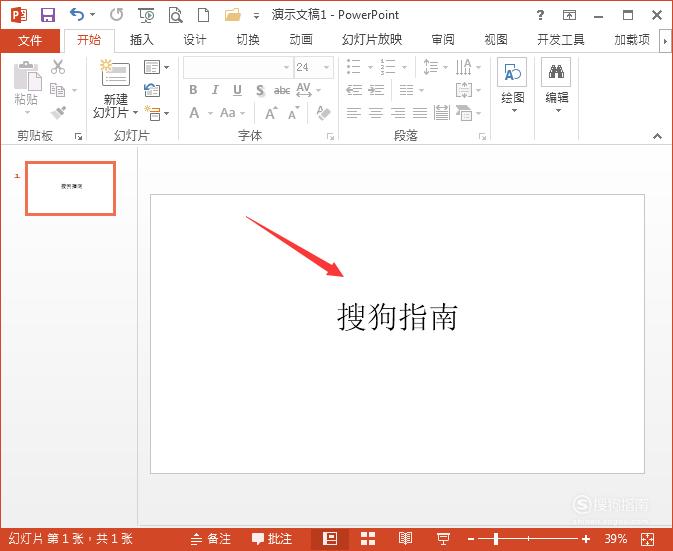Choose the font color A button
This screenshot has width=673, height=551.
[194, 113]
